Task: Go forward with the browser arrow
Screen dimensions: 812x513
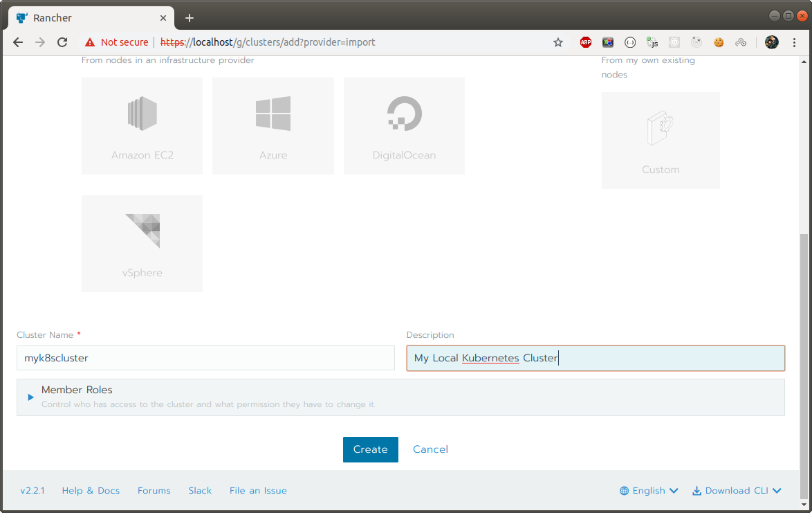Action: (40, 42)
